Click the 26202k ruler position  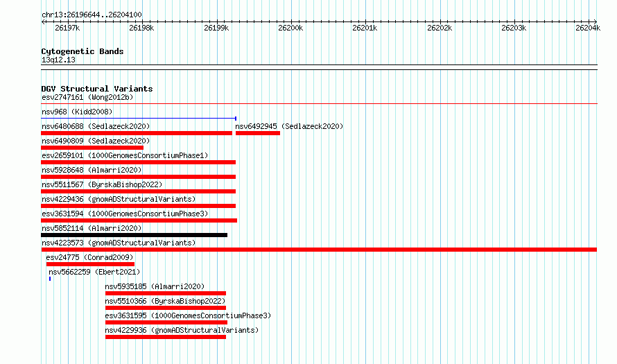pos(440,28)
